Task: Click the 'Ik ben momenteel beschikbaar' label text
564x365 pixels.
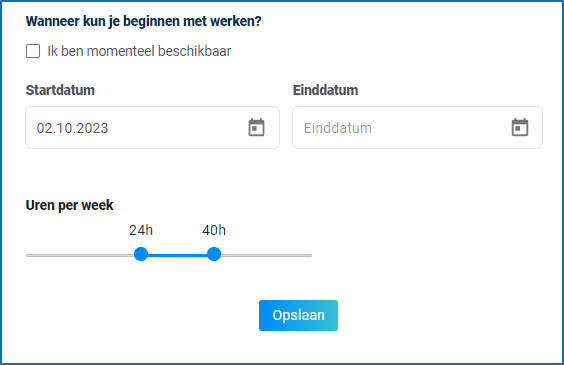Action: 139,51
